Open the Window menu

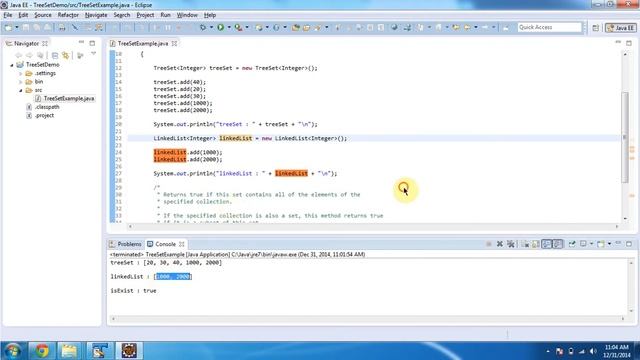(187, 15)
